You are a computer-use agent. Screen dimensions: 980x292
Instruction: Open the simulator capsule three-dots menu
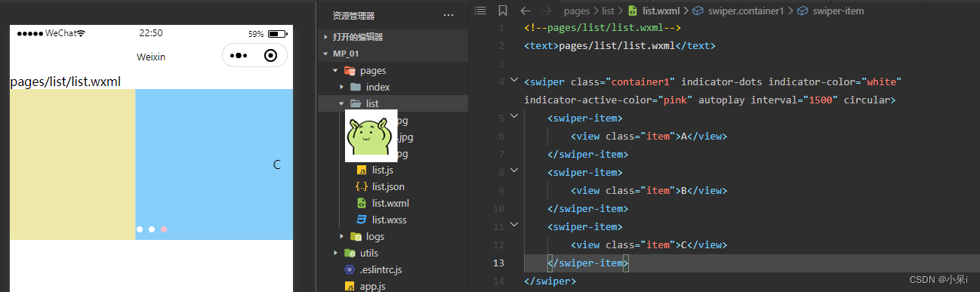(x=239, y=56)
